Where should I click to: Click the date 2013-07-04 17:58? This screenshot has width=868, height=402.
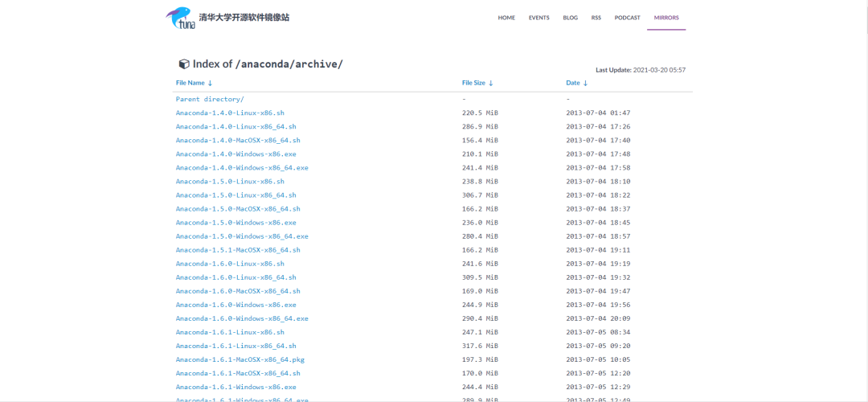[x=598, y=168]
